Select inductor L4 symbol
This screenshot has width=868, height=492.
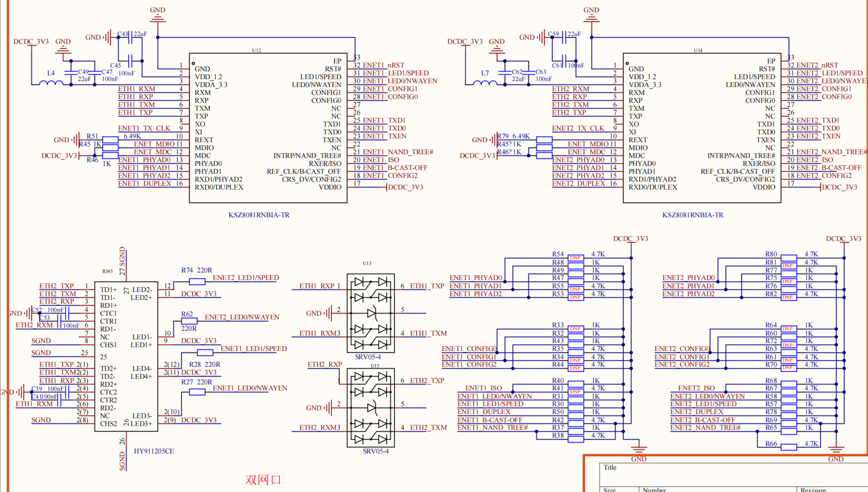[x=51, y=82]
